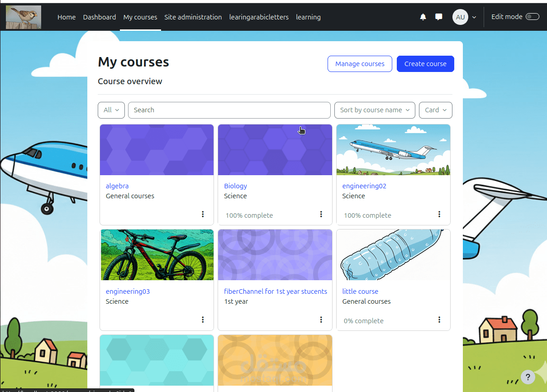Open the Site administration menu
Viewport: 547px width, 392px height.
click(193, 17)
